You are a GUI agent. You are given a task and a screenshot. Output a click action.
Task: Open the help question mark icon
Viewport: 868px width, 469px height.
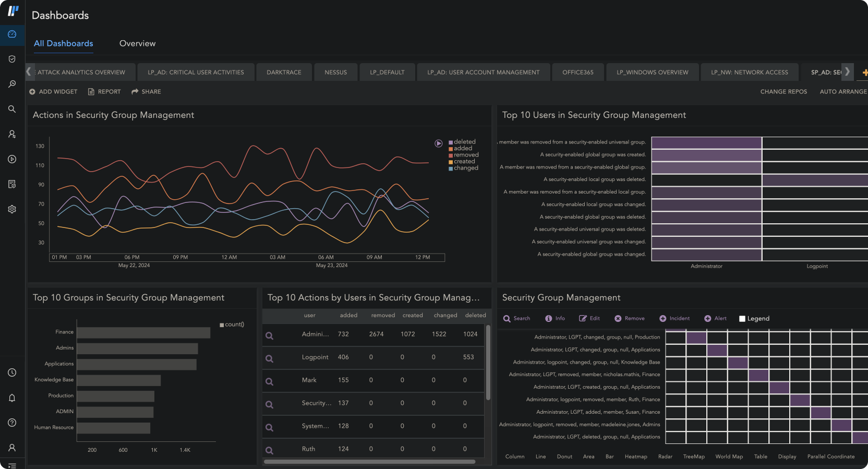12,423
